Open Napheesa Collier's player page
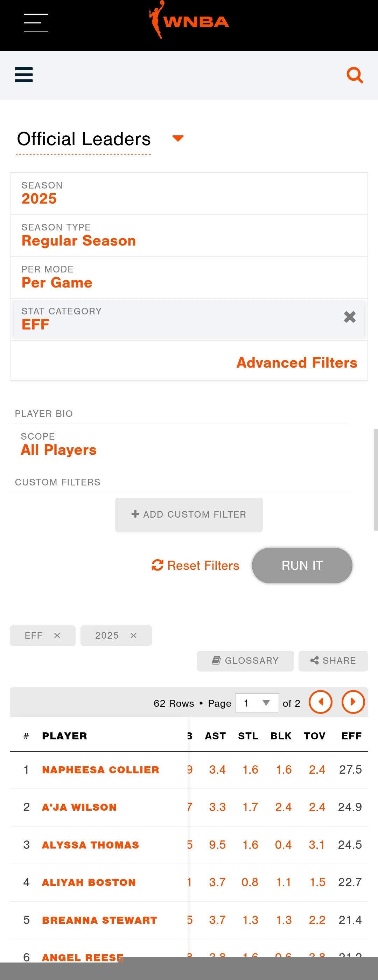Viewport: 378px width, 980px height. pyautogui.click(x=100, y=769)
